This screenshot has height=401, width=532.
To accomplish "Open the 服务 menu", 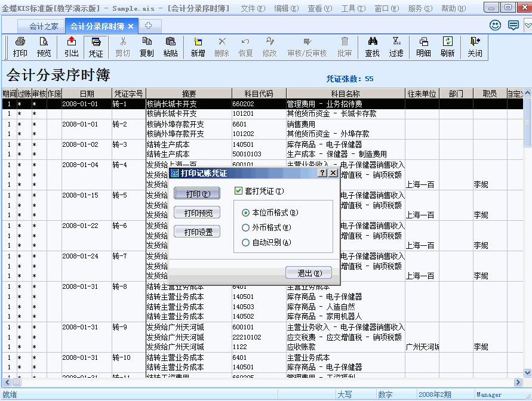I will [x=420, y=8].
